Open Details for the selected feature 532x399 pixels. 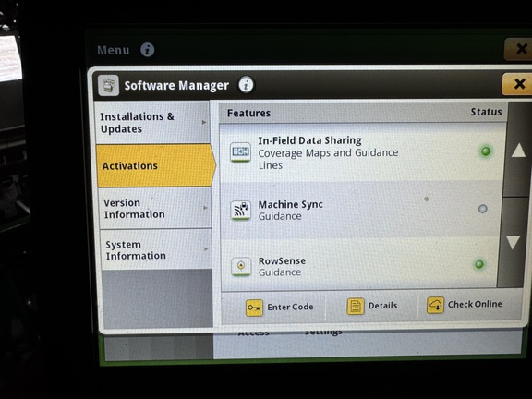click(x=371, y=306)
